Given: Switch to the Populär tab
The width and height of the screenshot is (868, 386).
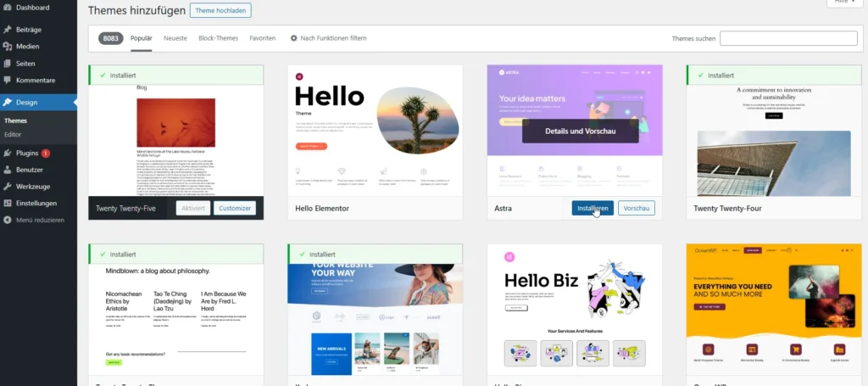Looking at the screenshot, I should coord(142,38).
